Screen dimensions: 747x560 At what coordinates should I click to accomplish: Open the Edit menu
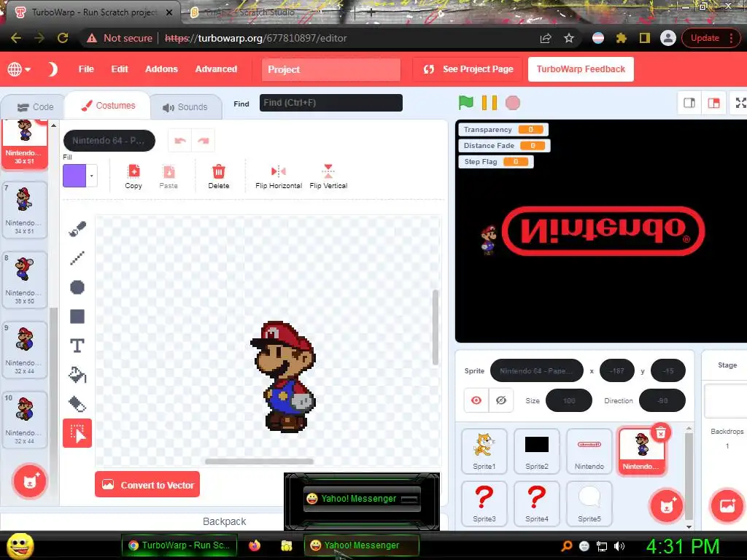120,69
